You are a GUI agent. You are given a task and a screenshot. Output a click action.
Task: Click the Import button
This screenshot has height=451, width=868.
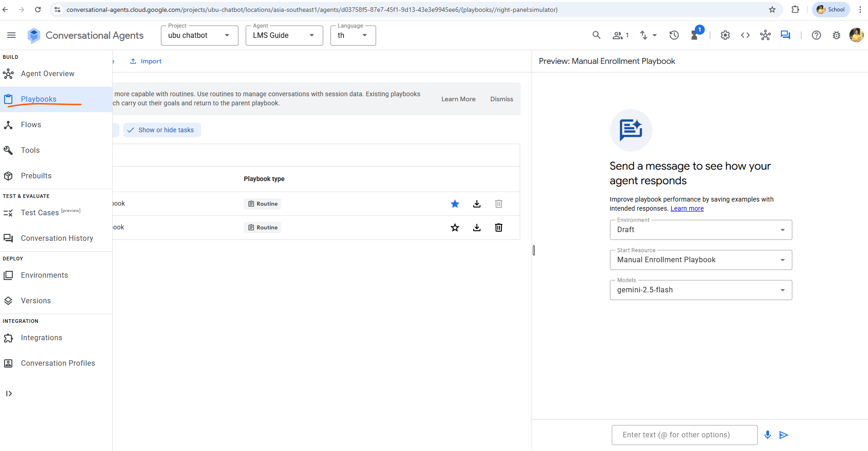click(146, 62)
